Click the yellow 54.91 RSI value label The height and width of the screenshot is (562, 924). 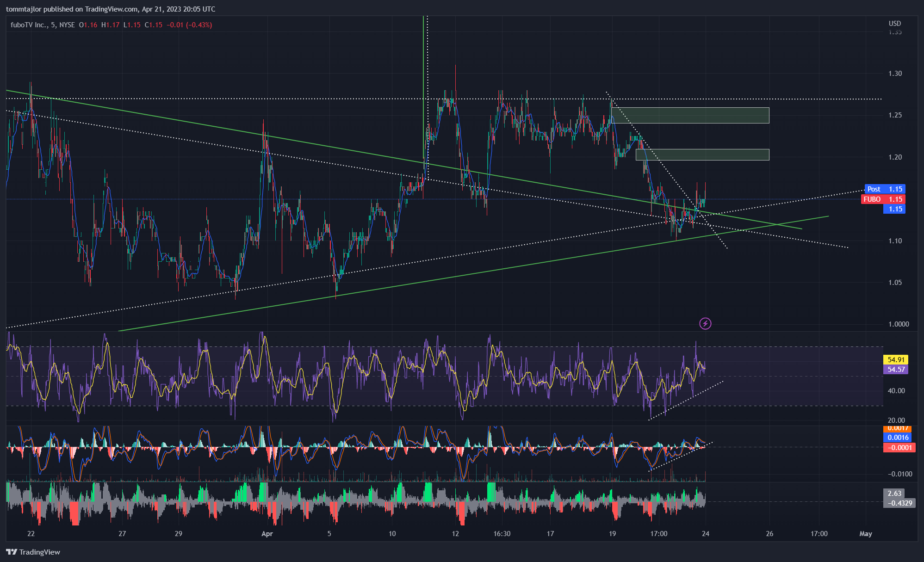click(x=896, y=360)
